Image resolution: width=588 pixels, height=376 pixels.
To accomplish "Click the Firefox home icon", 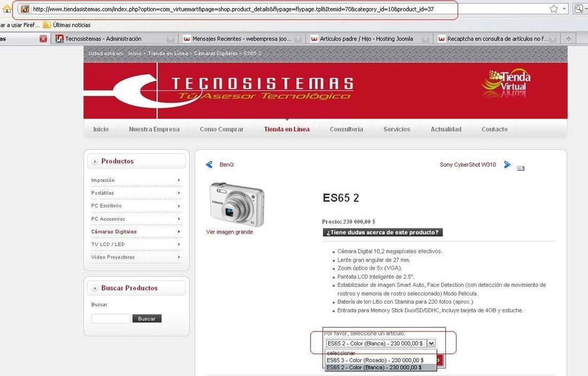I will point(6,8).
